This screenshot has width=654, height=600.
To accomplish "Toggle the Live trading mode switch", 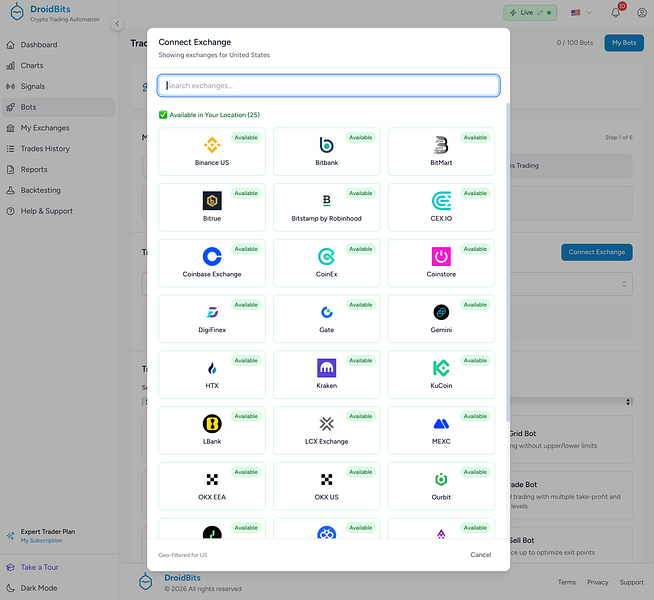I will coord(530,13).
